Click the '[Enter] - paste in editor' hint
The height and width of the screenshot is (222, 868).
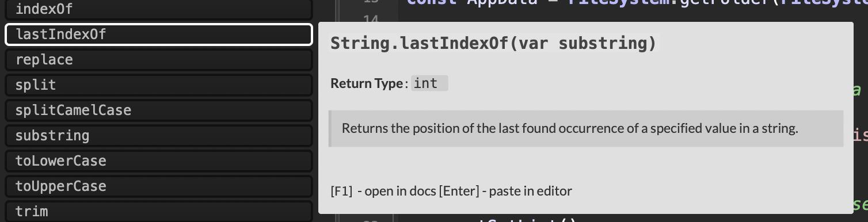[505, 191]
